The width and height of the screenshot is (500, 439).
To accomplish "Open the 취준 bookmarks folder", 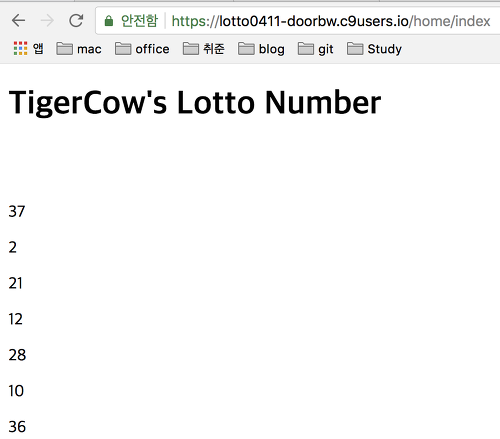I will tap(204, 49).
